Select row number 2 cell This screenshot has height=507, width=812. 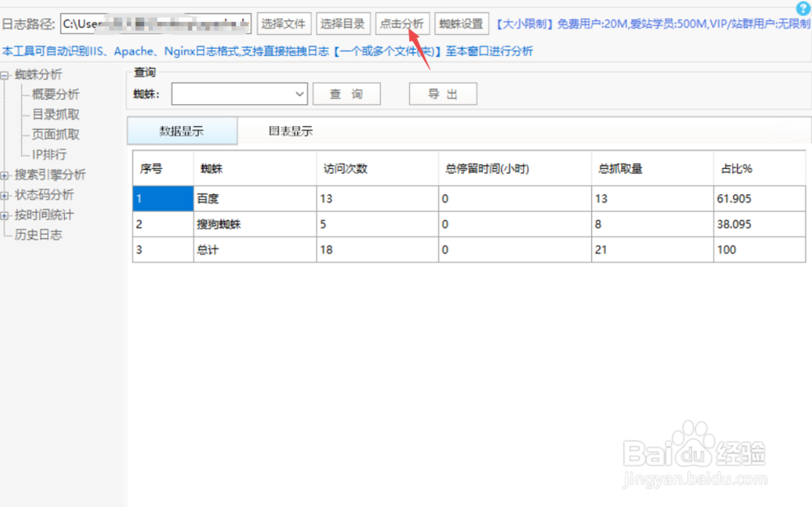[x=163, y=224]
